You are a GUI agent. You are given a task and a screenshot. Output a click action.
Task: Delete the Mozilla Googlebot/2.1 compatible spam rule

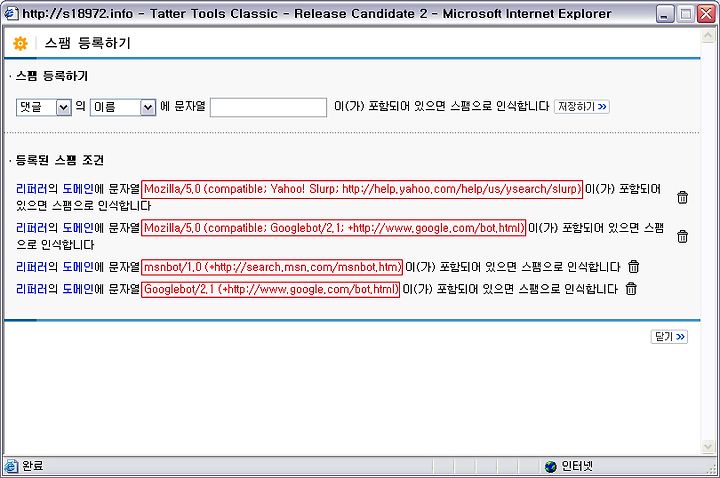[682, 236]
